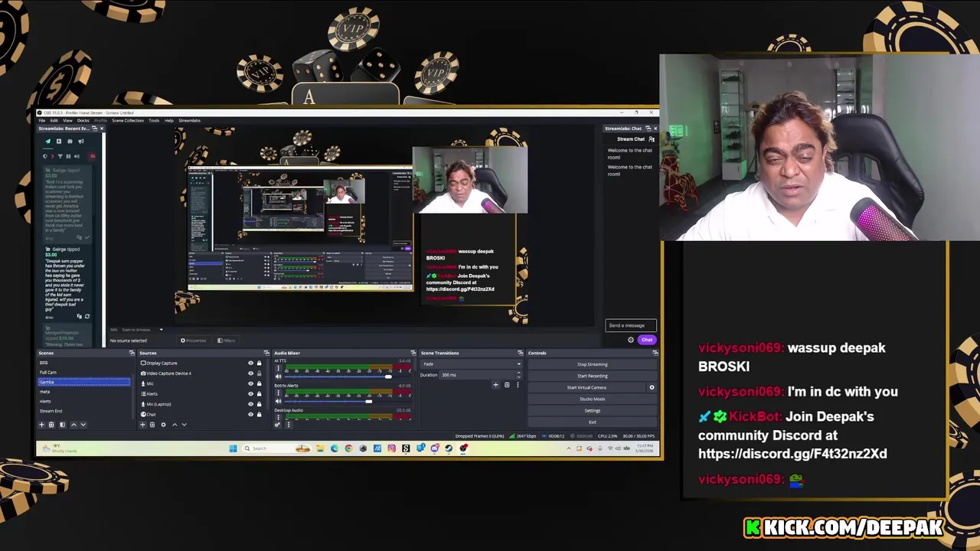
Task: Adjust the AI TTS volume slider
Action: [387, 377]
